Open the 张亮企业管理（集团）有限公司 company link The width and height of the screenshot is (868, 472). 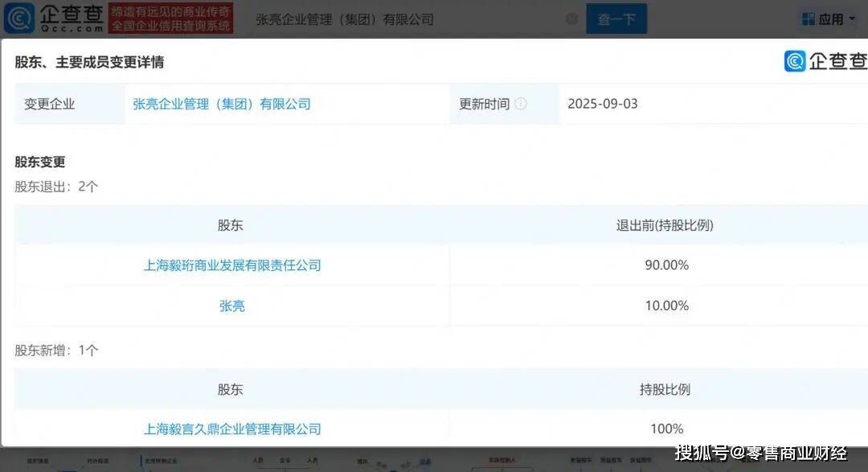pos(222,104)
